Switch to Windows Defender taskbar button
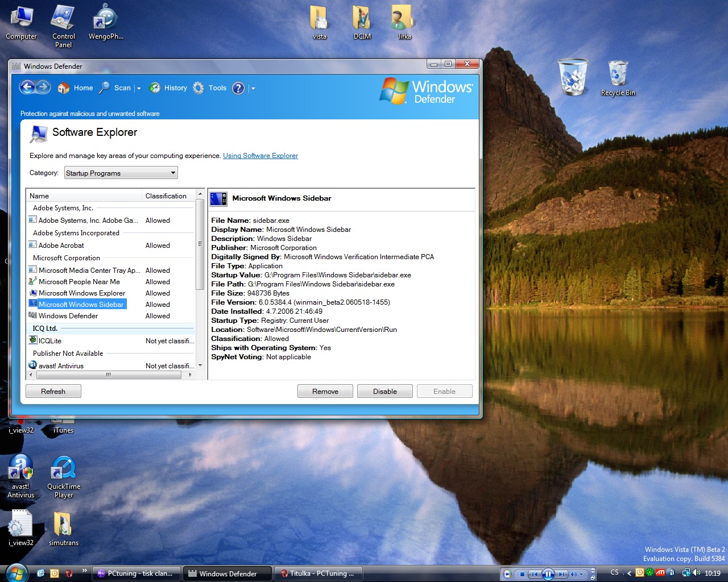The image size is (728, 582). pyautogui.click(x=228, y=573)
